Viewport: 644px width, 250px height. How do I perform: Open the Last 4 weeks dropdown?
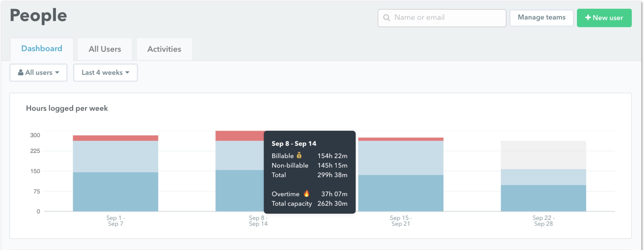click(x=105, y=73)
